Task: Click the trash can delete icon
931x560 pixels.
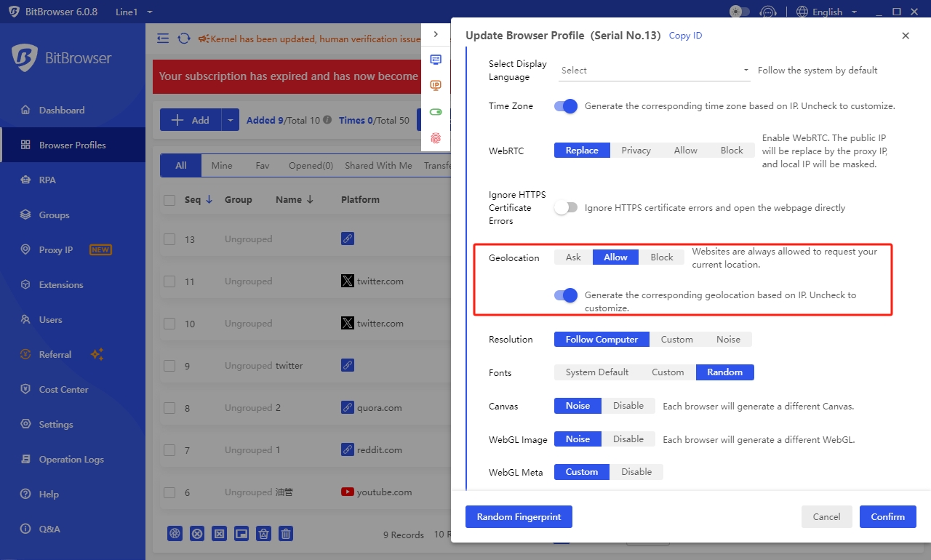Action: point(286,534)
